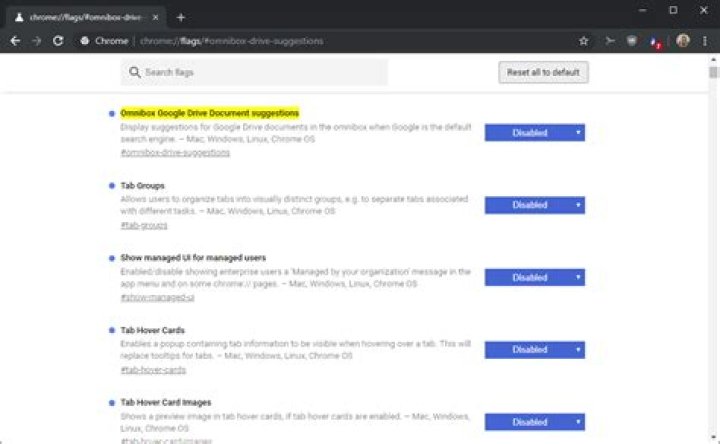720x444 pixels.
Task: Click Reset all to default button
Action: click(543, 72)
